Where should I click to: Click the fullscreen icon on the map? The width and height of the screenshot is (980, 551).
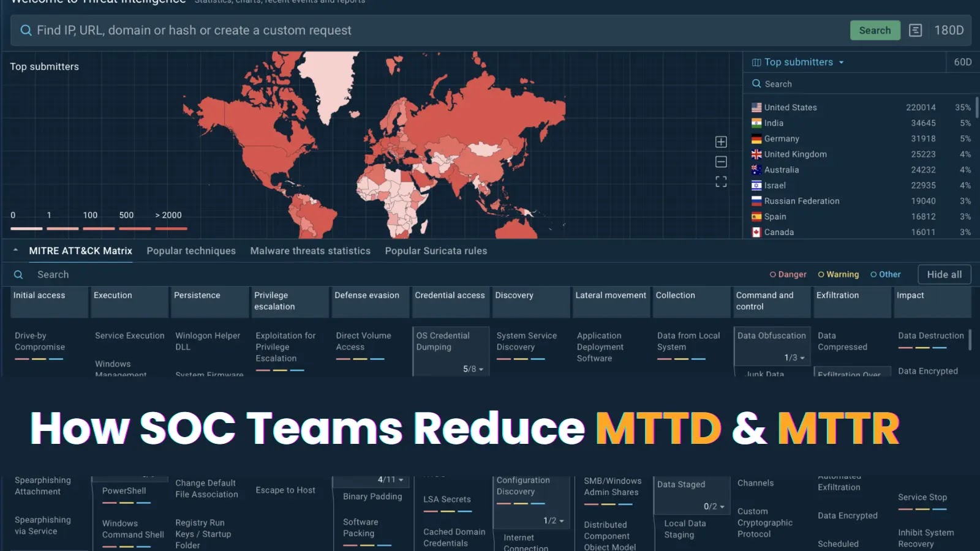[x=720, y=181]
